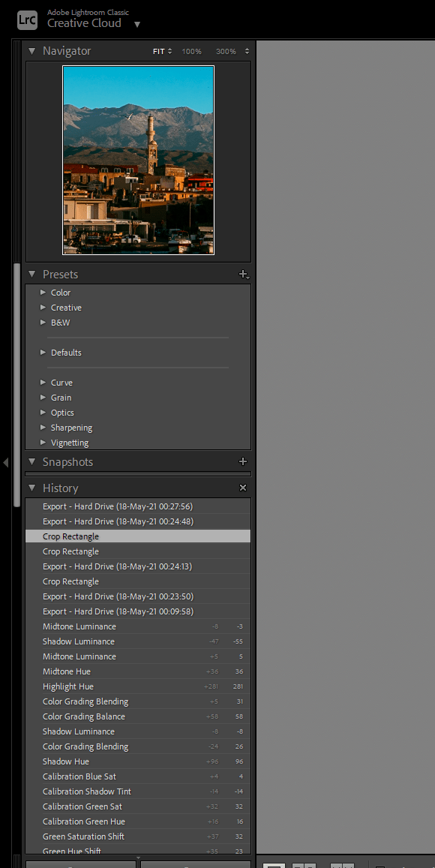Set Navigator zoom to 300%
The width and height of the screenshot is (435, 868).
click(226, 51)
